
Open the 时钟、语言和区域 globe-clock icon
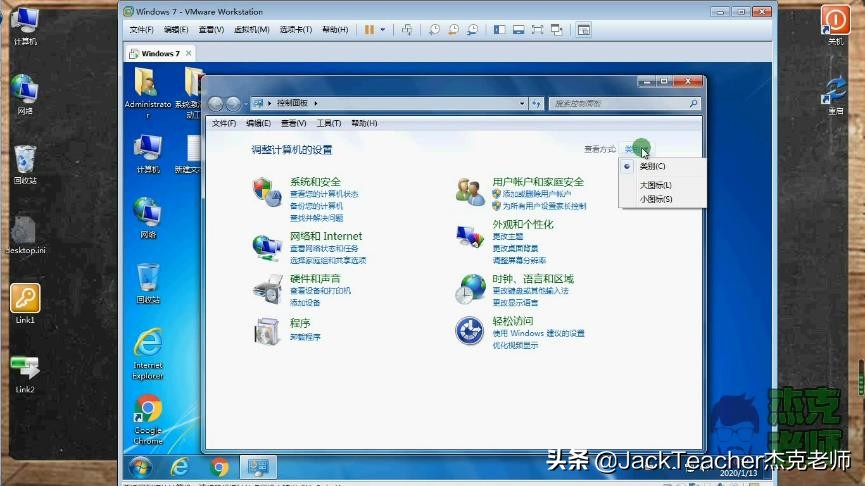(470, 289)
